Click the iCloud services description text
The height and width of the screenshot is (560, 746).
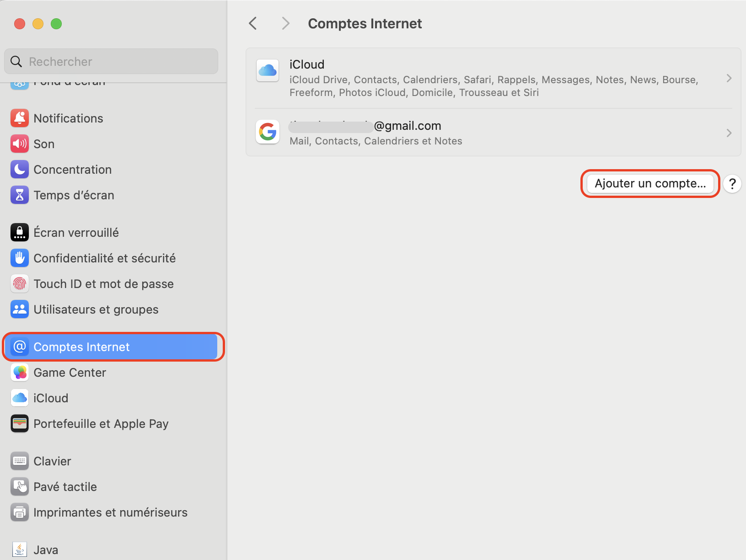[494, 86]
